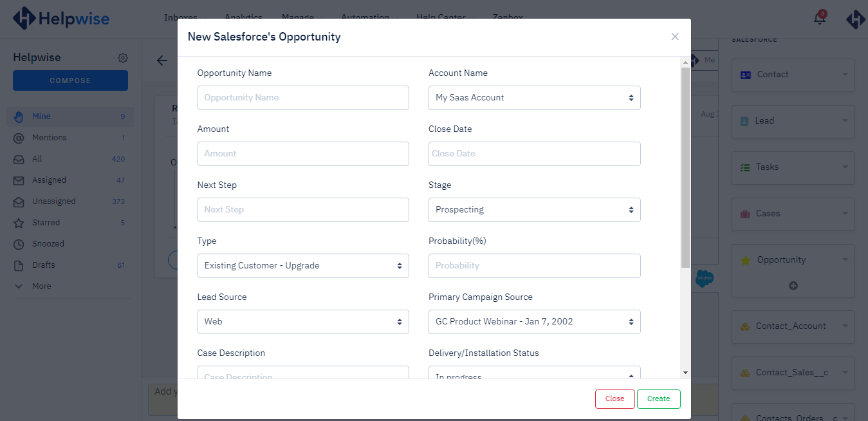Click the Snoozed clock icon
Screen dimensions: 868x421
tap(20, 244)
